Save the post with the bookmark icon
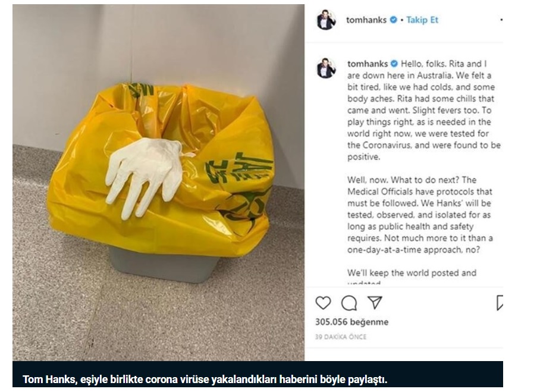 (x=500, y=303)
